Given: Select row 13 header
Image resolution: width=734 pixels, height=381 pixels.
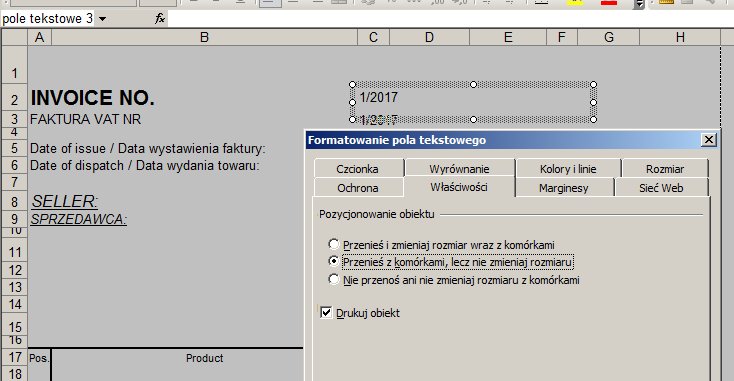Looking at the screenshot, I should [x=15, y=287].
